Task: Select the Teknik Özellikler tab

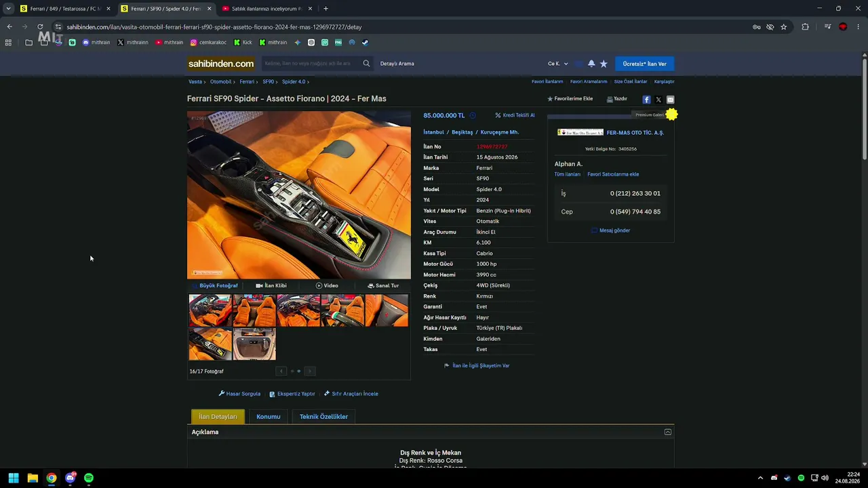Action: point(323,417)
